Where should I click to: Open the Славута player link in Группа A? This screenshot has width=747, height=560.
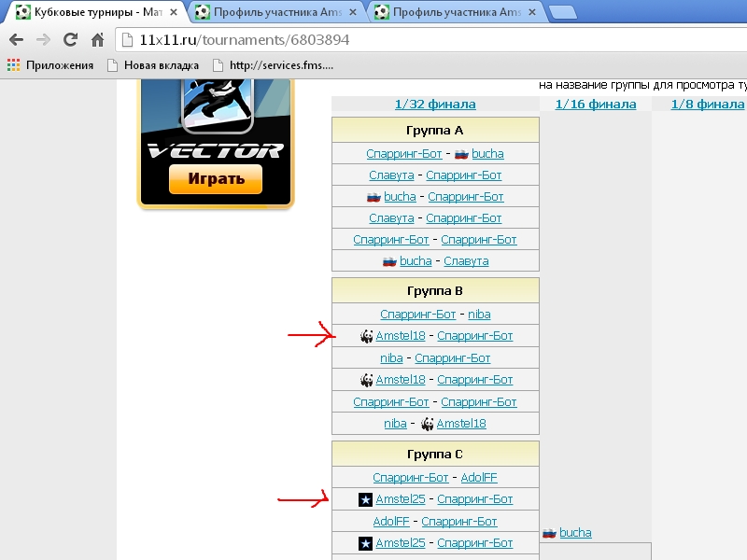coord(391,175)
